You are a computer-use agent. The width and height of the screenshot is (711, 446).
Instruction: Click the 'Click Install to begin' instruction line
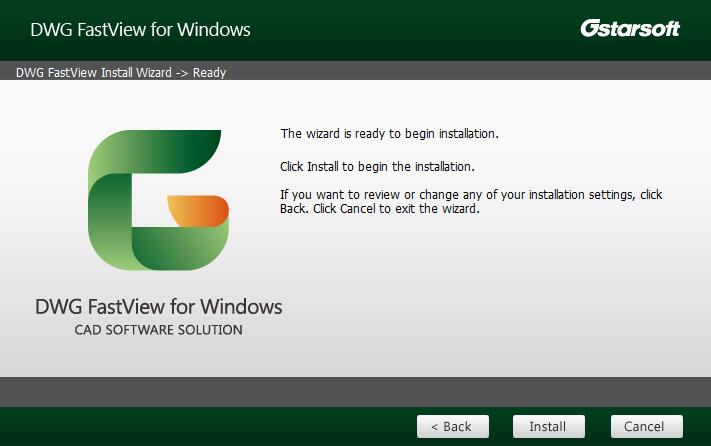[377, 166]
